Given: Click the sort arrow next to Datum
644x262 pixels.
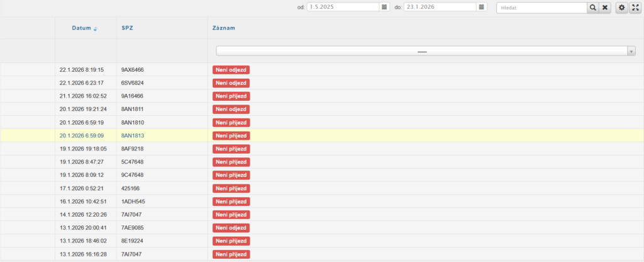Looking at the screenshot, I should coord(95,29).
